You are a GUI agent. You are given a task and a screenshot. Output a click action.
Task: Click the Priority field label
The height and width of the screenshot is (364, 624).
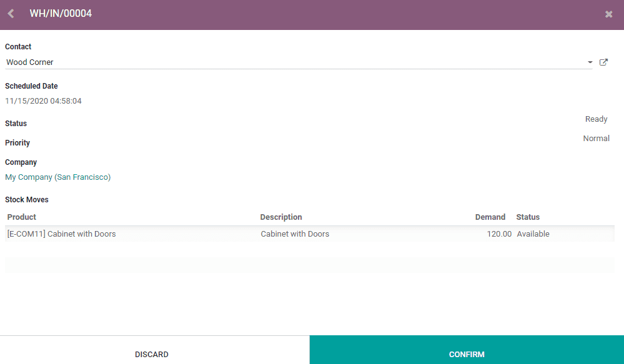[x=17, y=143]
